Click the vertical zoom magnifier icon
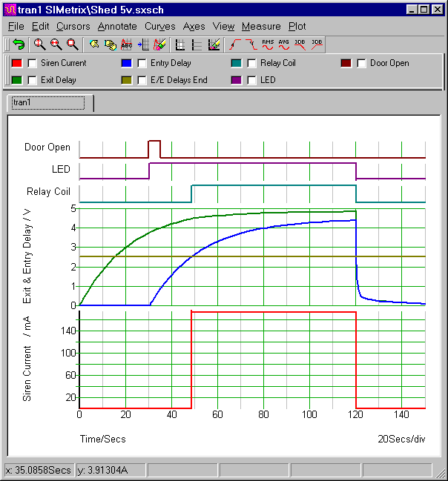Screen dimensions: 448x481 40,44
